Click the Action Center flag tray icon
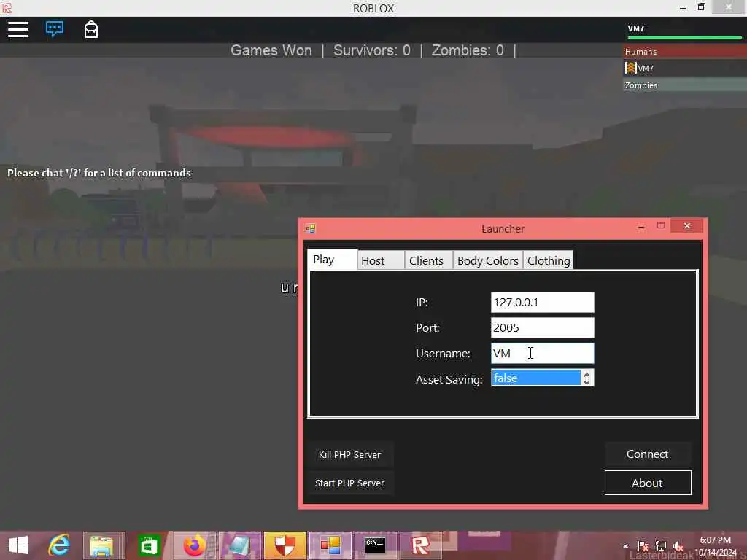Viewport: 747px width, 560px height. (x=643, y=546)
